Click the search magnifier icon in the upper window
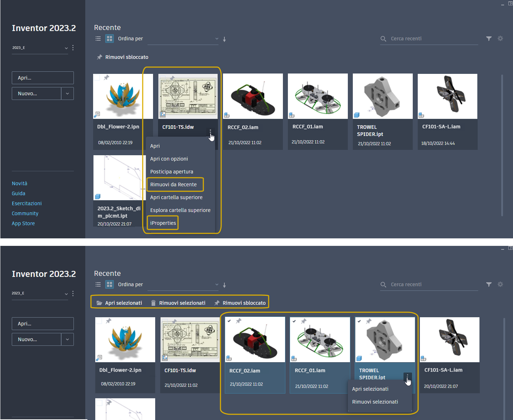The image size is (513, 420). click(x=384, y=39)
